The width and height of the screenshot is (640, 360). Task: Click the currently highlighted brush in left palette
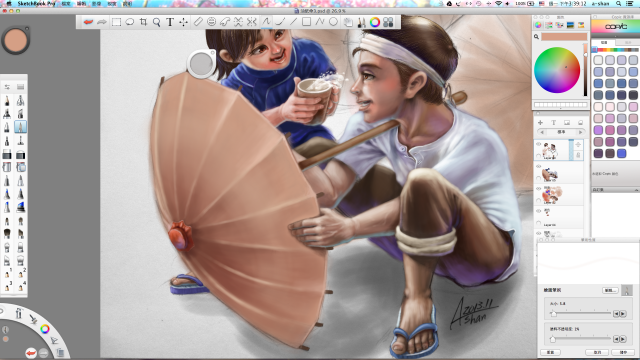click(20, 127)
